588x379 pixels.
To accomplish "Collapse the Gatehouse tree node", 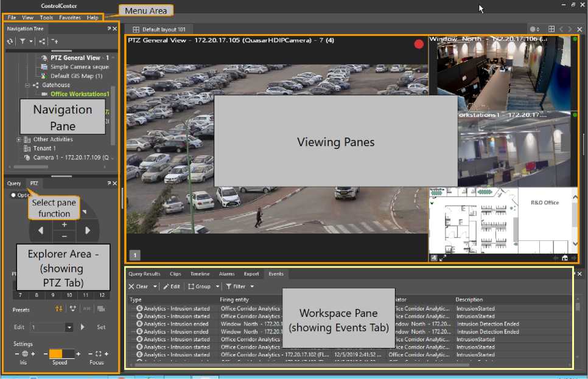I will [27, 85].
